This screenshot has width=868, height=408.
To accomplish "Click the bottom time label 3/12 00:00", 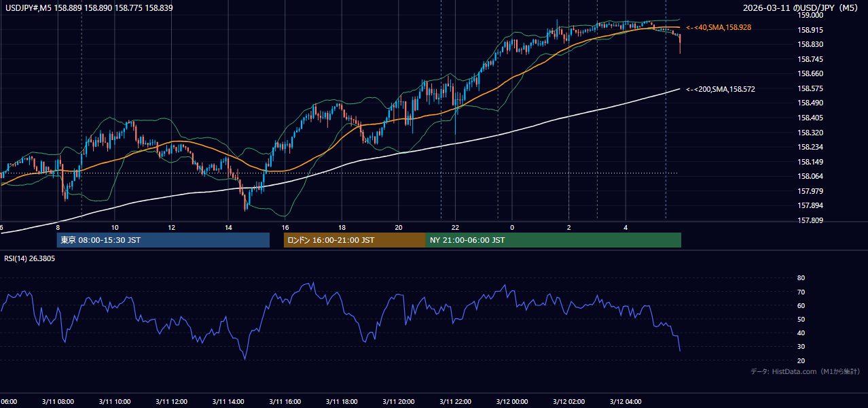I will point(511,402).
